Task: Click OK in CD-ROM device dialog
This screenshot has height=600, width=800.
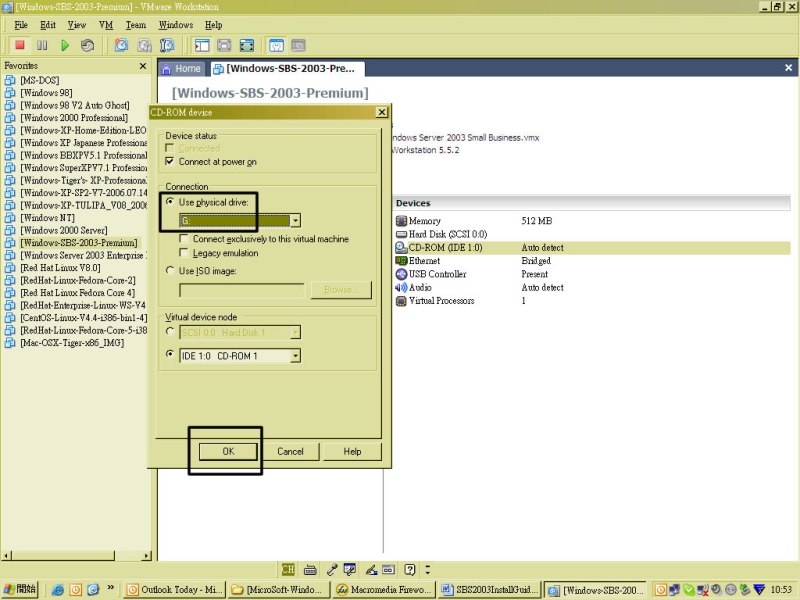Action: pyautogui.click(x=228, y=451)
